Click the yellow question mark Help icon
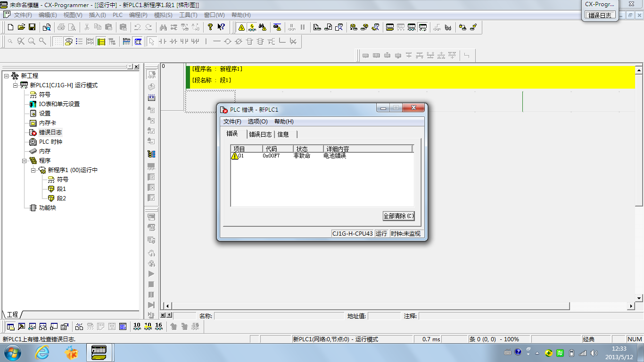644x362 pixels. click(210, 27)
